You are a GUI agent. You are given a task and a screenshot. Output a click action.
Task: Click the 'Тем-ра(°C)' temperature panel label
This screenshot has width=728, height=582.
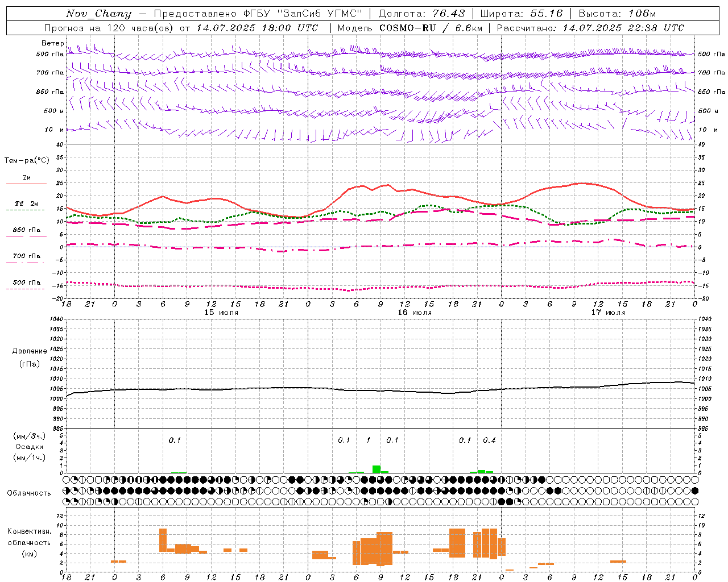pos(27,160)
